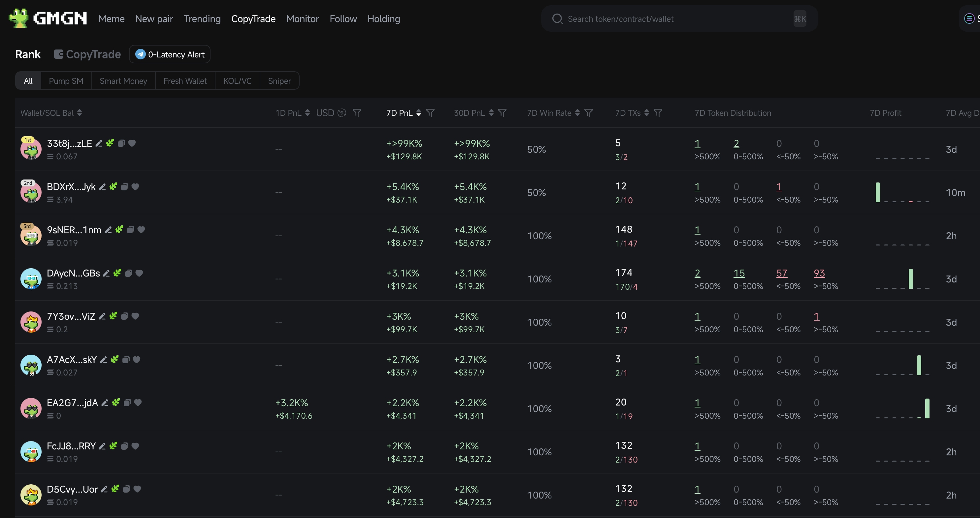Click the filter funnel icon next to 7D Win Rate
Viewport: 980px width, 518px height.
(589, 113)
